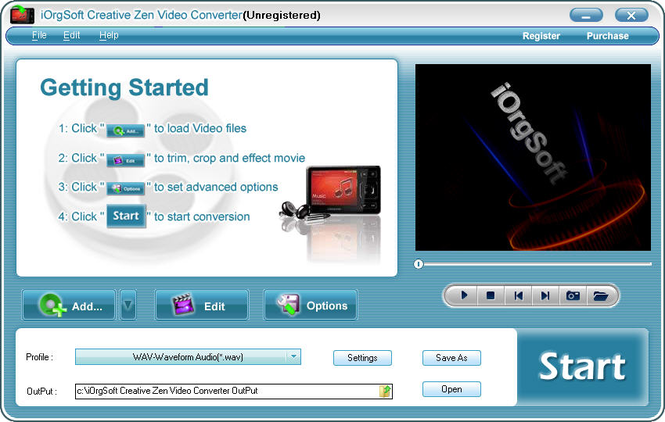
Task: Click the iOrgSoft preview video area
Action: [533, 157]
